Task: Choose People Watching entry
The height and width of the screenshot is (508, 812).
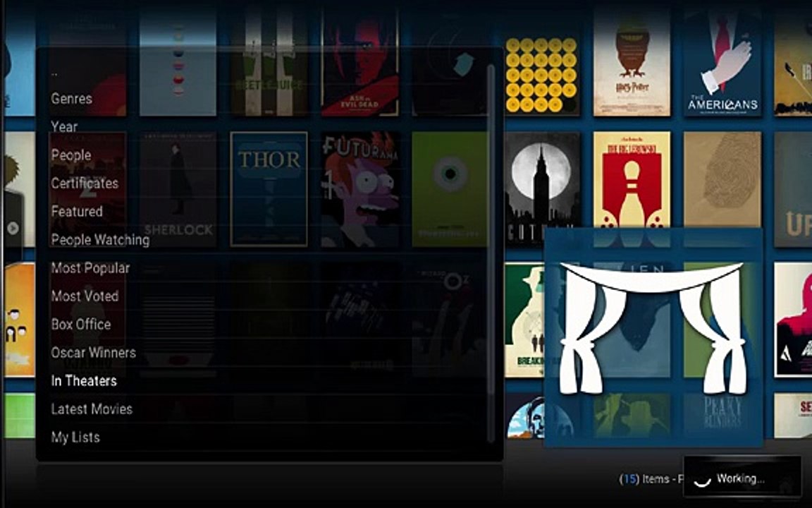Action: (100, 239)
